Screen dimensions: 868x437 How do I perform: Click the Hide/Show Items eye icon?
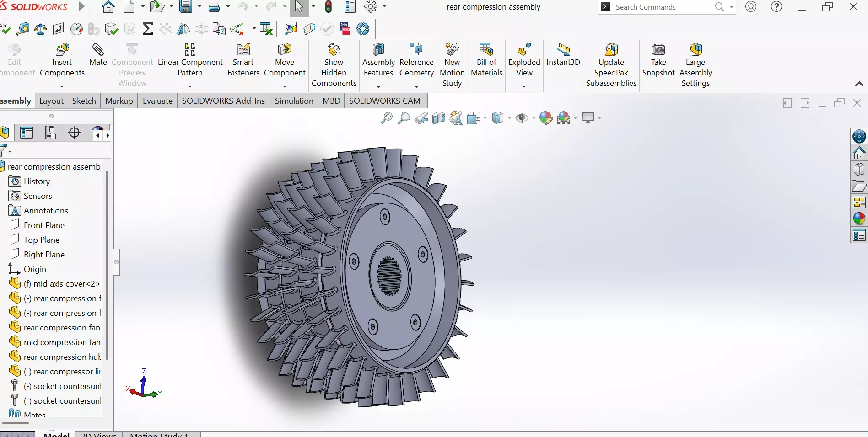click(x=522, y=118)
